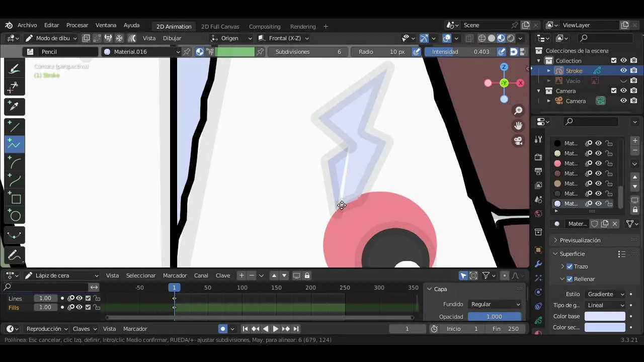This screenshot has height=362, width=644.
Task: Click the Color base swatch
Action: click(x=605, y=316)
